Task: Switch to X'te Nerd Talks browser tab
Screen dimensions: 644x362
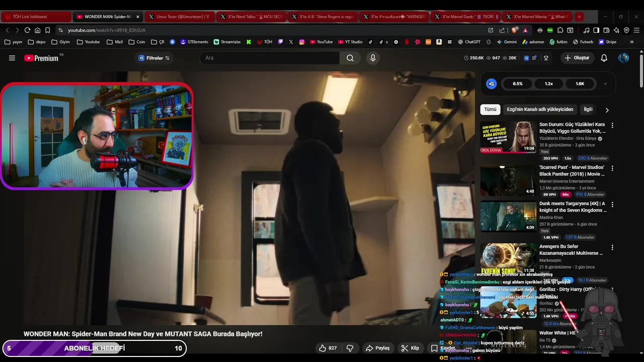Action: pyautogui.click(x=251, y=17)
